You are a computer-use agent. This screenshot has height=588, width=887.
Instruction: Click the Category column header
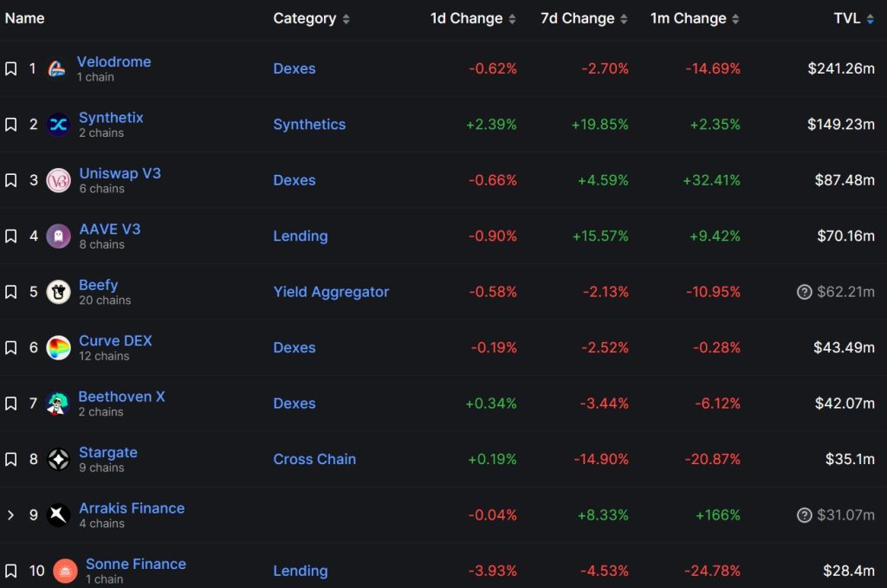pos(305,18)
